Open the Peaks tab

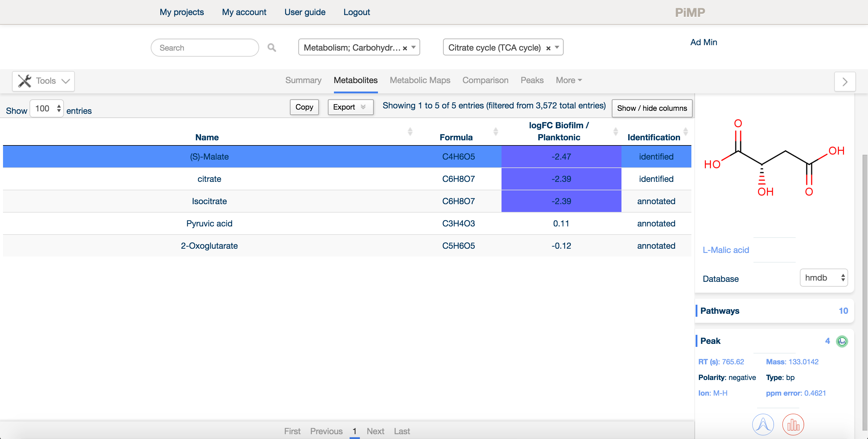tap(532, 80)
